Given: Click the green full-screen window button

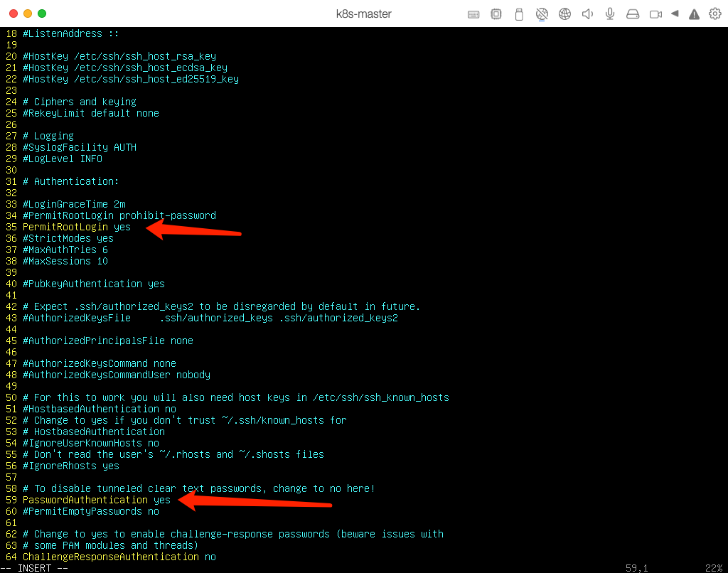Looking at the screenshot, I should tap(42, 14).
